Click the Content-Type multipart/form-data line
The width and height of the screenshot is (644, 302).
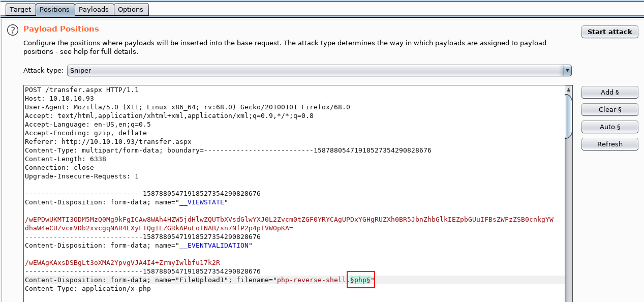coord(228,150)
